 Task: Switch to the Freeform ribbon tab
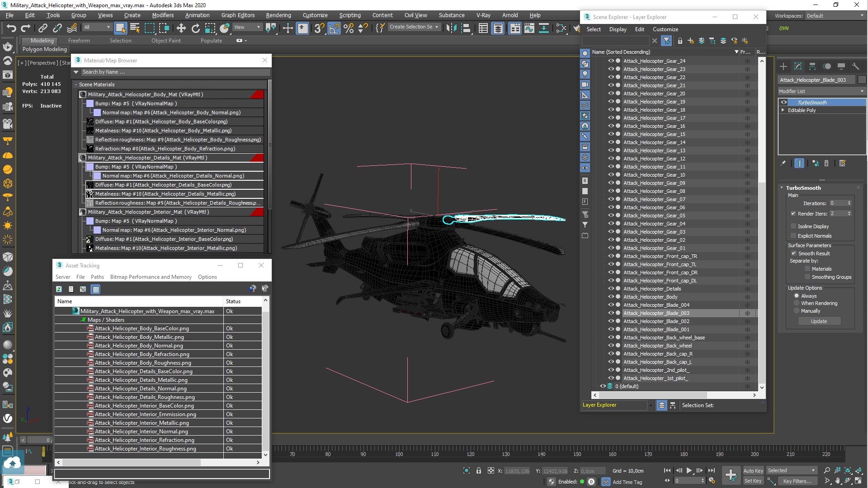click(x=79, y=41)
